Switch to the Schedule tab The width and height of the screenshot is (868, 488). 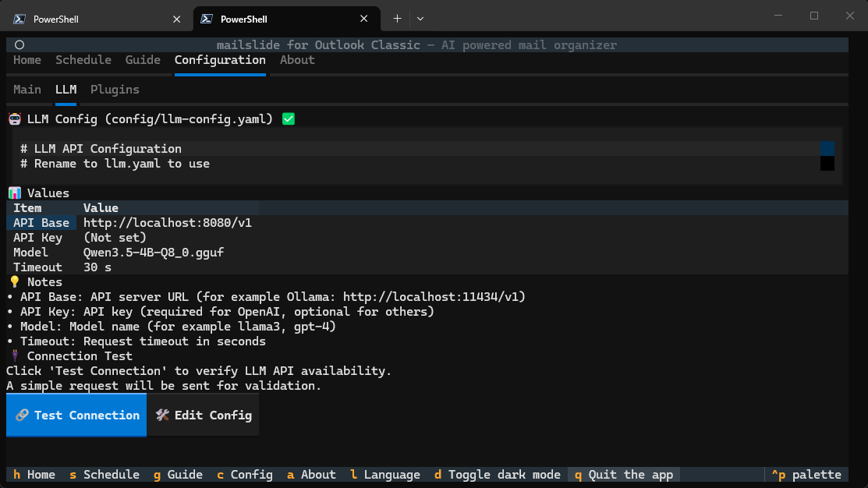tap(83, 60)
